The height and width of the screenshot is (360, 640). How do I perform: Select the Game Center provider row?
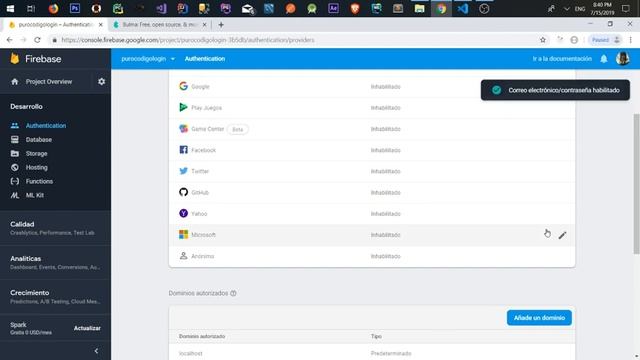point(372,129)
